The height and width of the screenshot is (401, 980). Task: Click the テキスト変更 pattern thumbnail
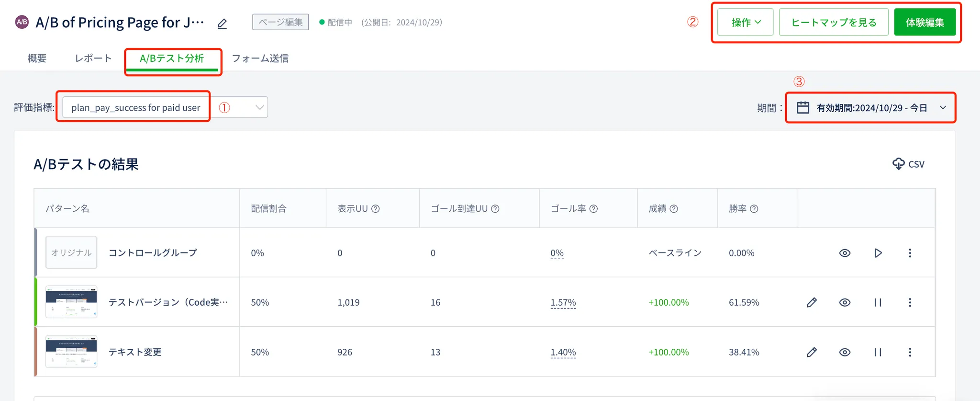pyautogui.click(x=71, y=352)
